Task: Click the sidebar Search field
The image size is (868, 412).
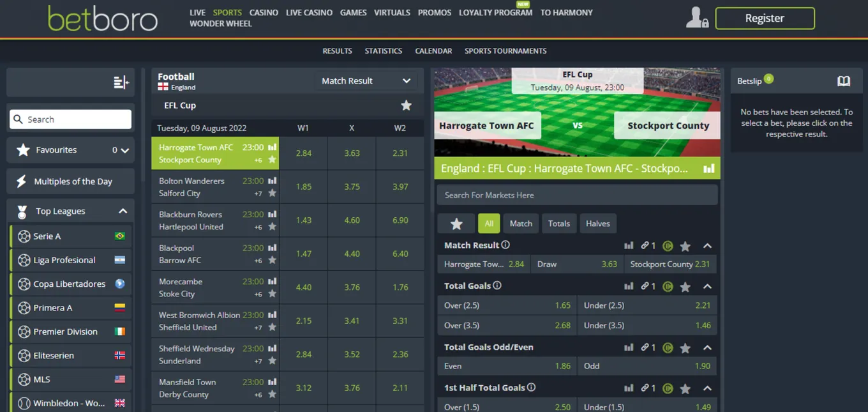Action: coord(70,119)
